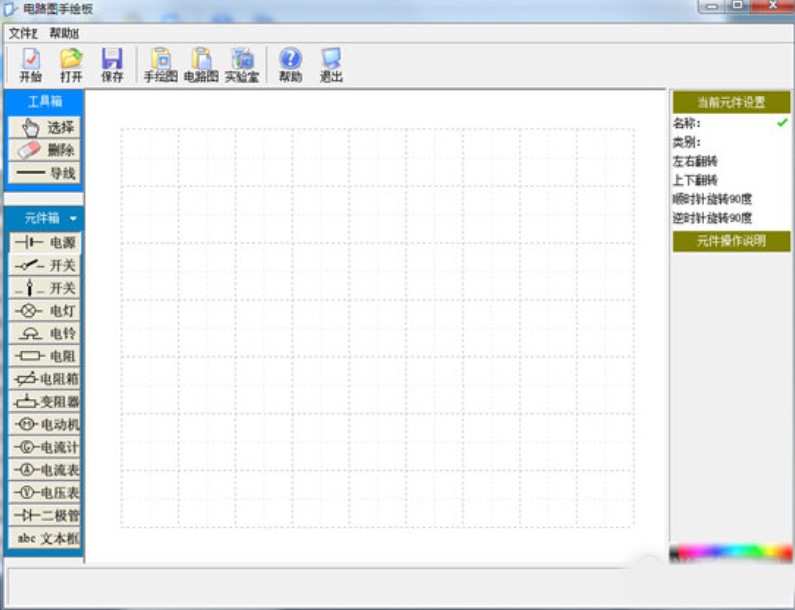Viewport: 795px width, 610px height.
Task: Select the 电源 power source component
Action: pos(45,242)
